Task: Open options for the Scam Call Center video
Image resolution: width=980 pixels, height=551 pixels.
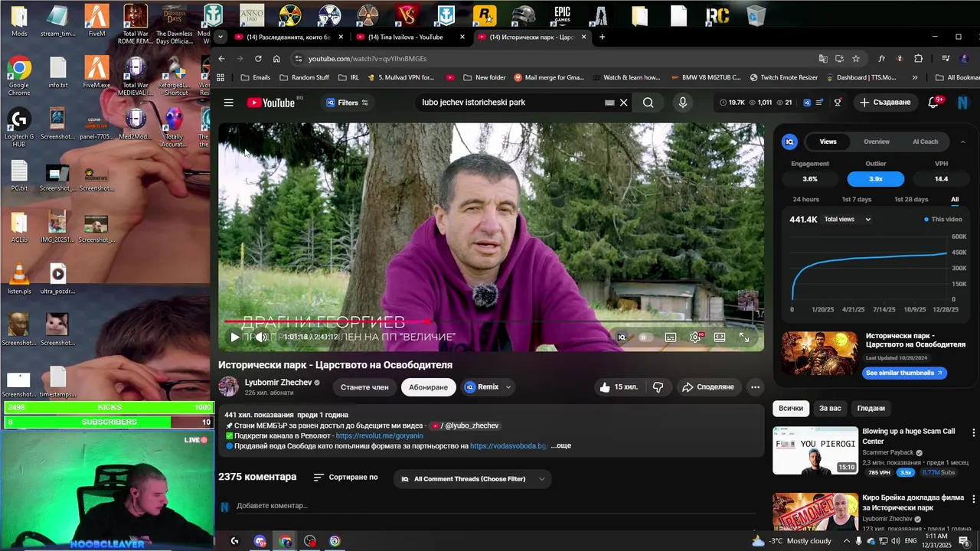Action: click(973, 433)
